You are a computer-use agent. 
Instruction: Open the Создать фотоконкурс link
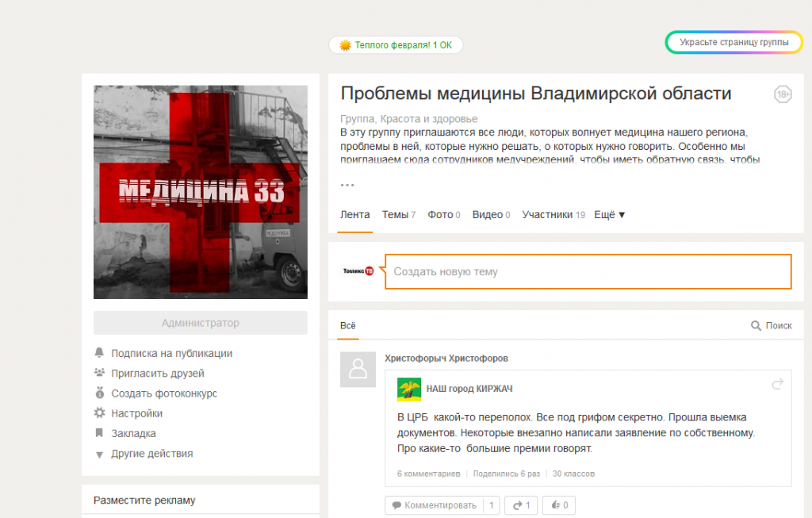[x=164, y=393]
